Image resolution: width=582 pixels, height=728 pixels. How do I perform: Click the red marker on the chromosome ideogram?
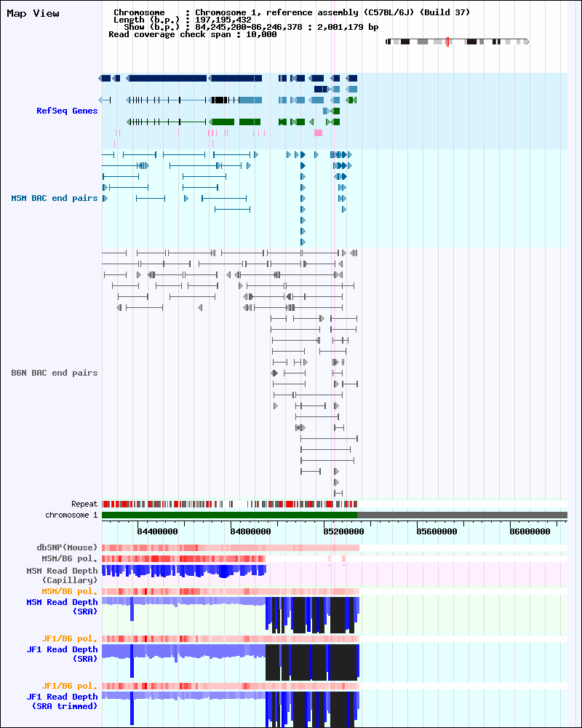coord(447,41)
